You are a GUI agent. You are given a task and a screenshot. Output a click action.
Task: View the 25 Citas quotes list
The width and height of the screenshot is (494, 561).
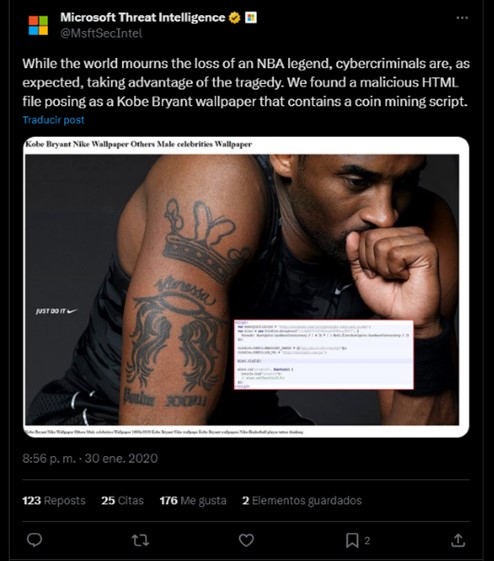(x=122, y=500)
